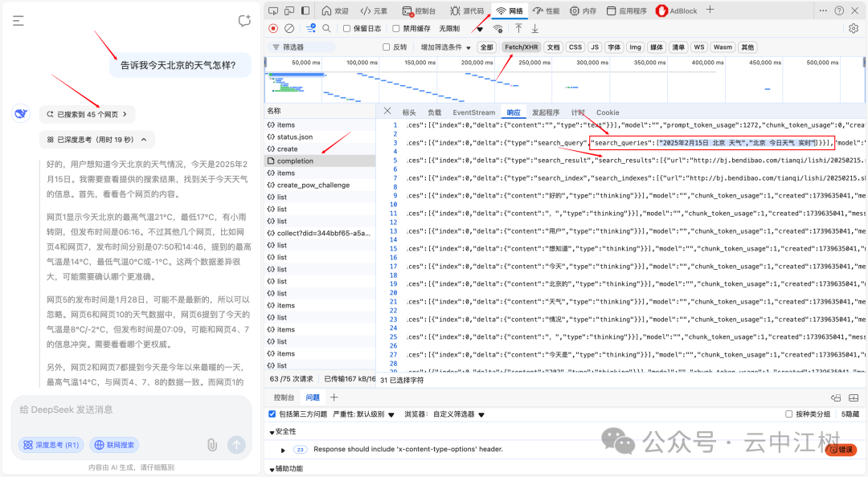
Task: Select the completion request row
Action: coord(320,161)
